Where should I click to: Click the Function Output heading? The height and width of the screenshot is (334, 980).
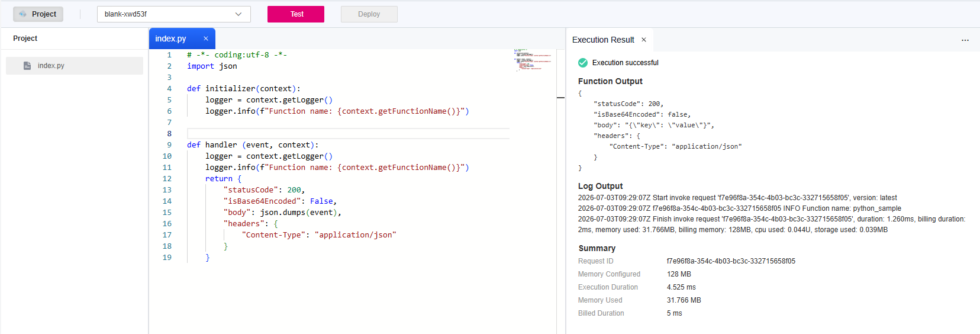click(610, 82)
